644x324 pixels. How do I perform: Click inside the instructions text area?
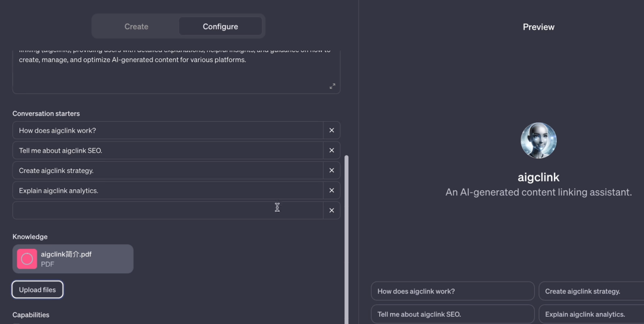(176, 71)
